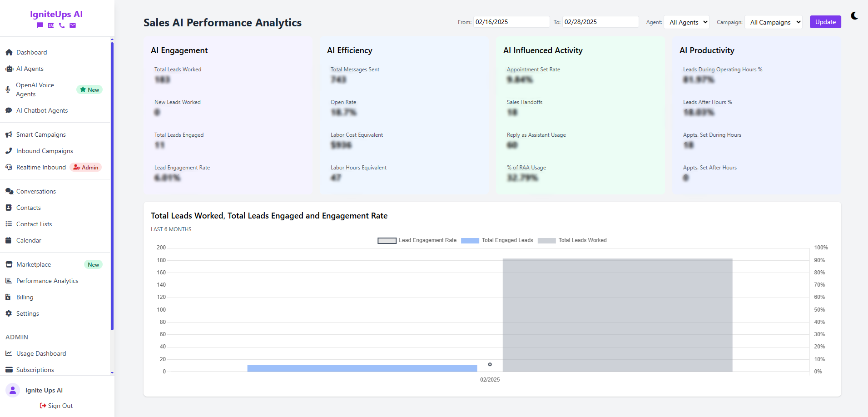Screen dimensions: 868x417
Task: Click the microphone icon for OpenAI Voice Agents
Action: [8, 89]
